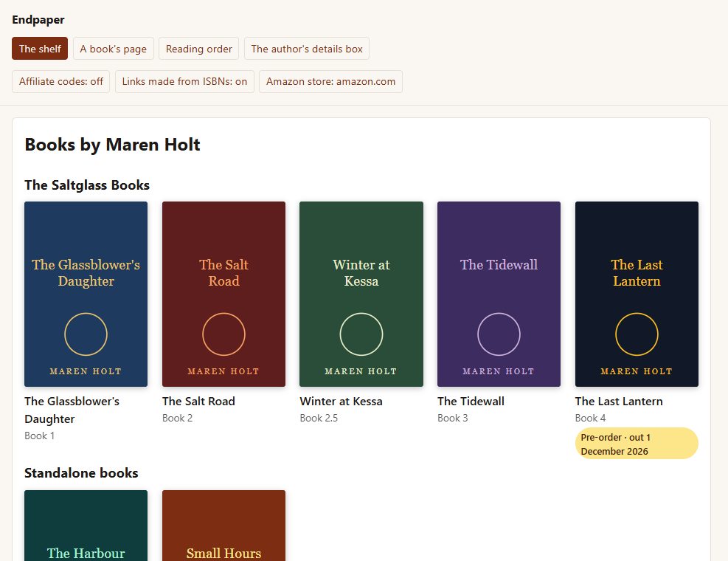Viewport: 728px width, 561px height.
Task: Follow the Winter at Kessa title link
Action: click(x=342, y=401)
